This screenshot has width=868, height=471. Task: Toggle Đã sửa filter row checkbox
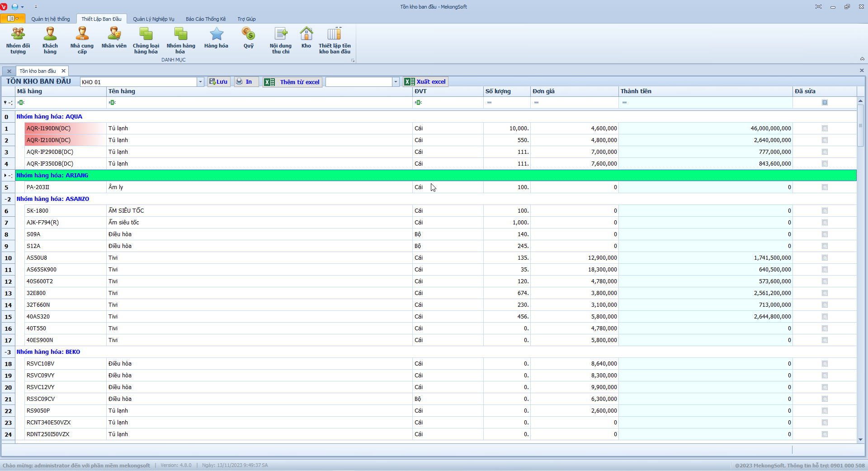[825, 103]
